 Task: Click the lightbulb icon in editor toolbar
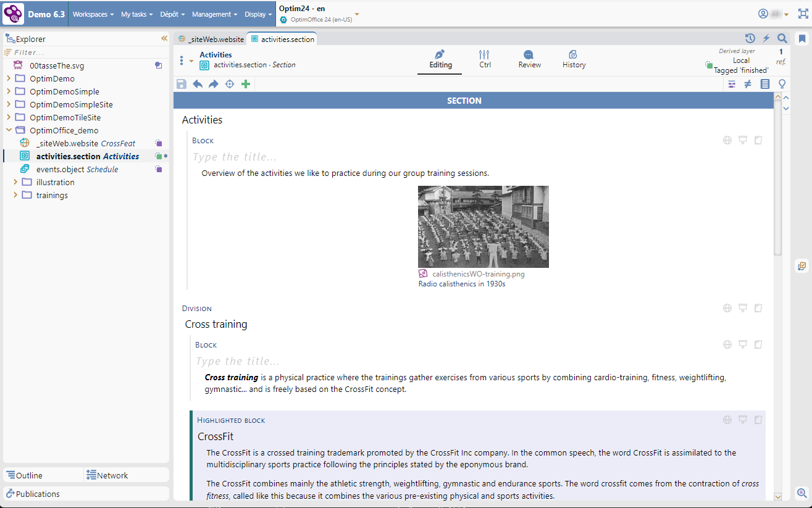pyautogui.click(x=782, y=84)
